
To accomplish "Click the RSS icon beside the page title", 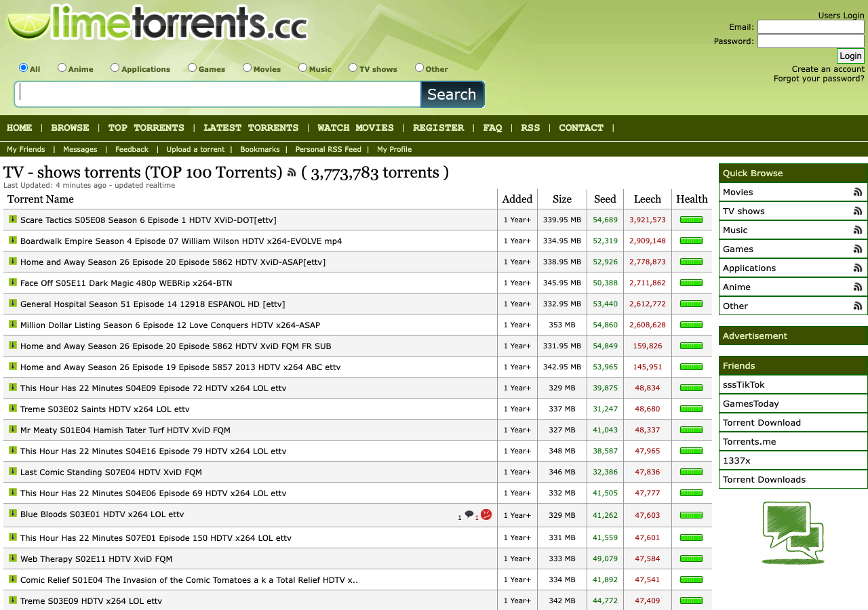I will (291, 172).
